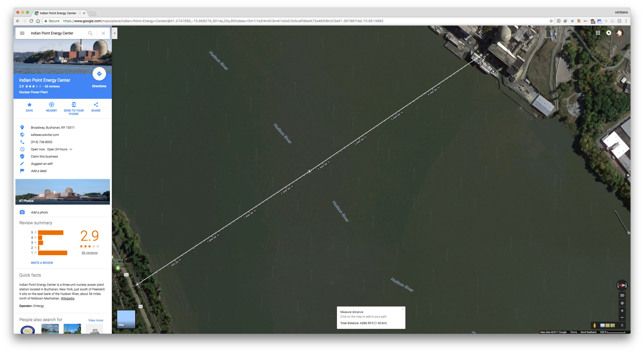Click first imagery photo thumbnail in strip
The height and width of the screenshot is (353, 644).
[x=602, y=325]
